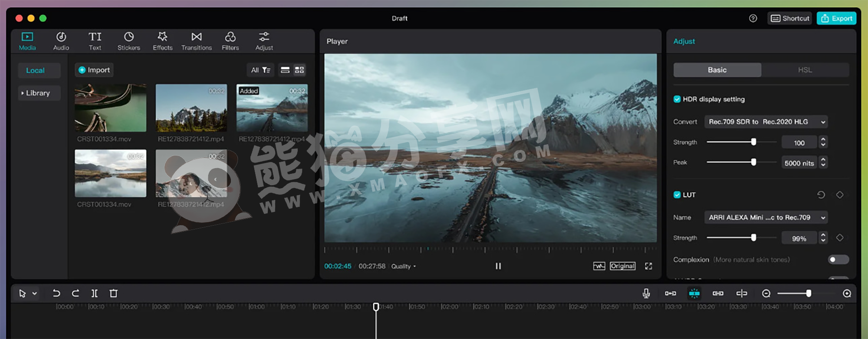Enable the Complexion natural skin tones toggle
The image size is (868, 339).
[838, 259]
